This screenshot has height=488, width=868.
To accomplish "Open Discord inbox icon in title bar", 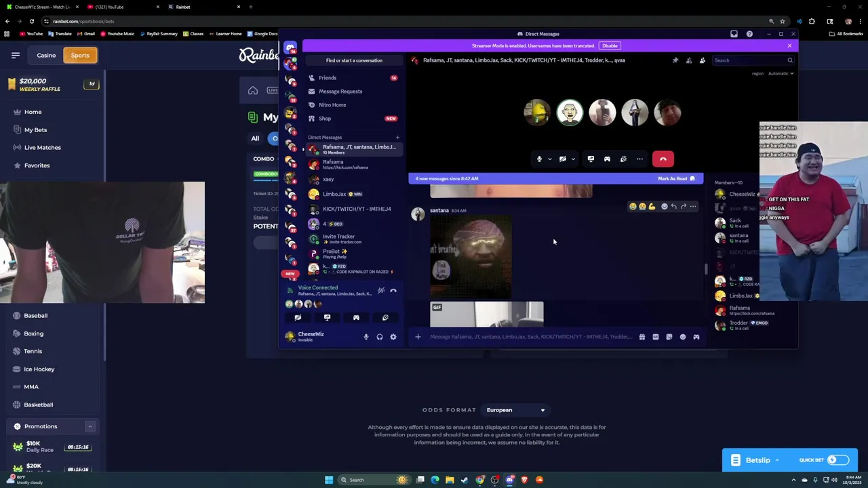I will tap(734, 34).
